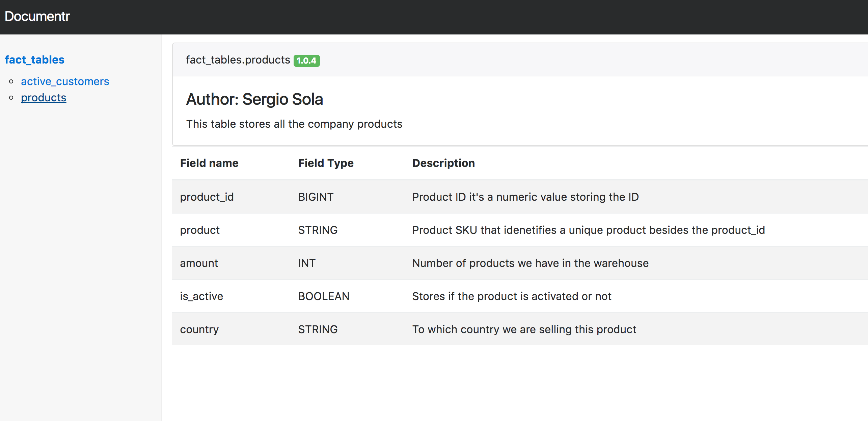Click the Description column header
The height and width of the screenshot is (421, 868).
(x=443, y=163)
